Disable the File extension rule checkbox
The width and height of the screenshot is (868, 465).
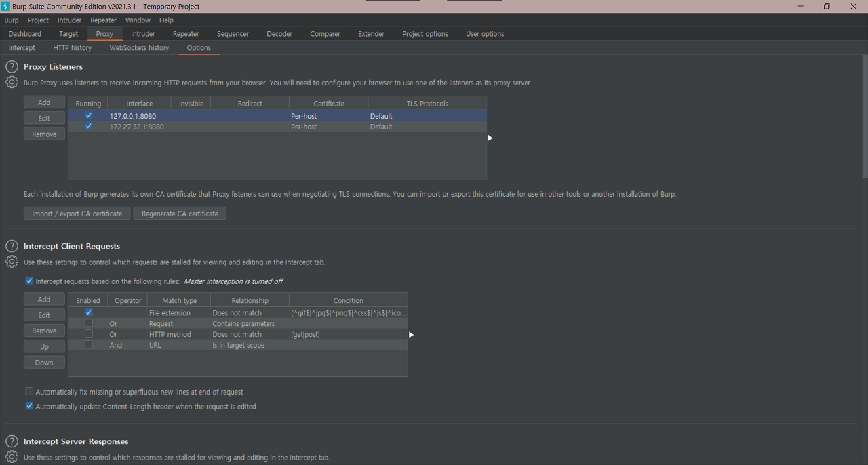[x=89, y=312]
